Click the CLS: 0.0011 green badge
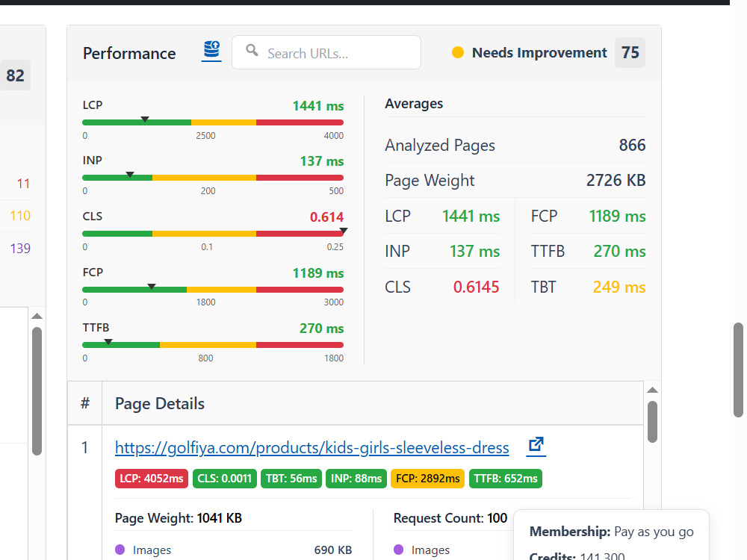This screenshot has width=747, height=560. [224, 479]
